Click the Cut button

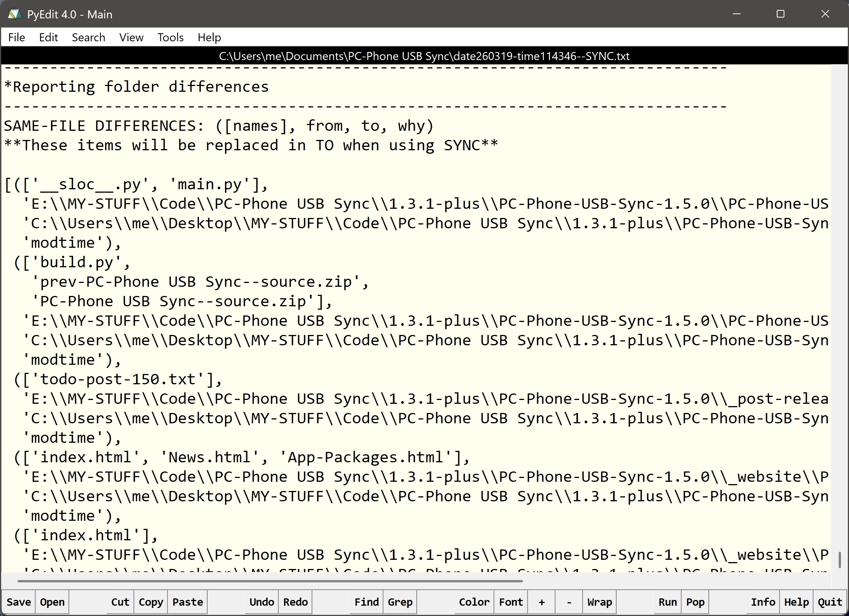click(x=120, y=602)
